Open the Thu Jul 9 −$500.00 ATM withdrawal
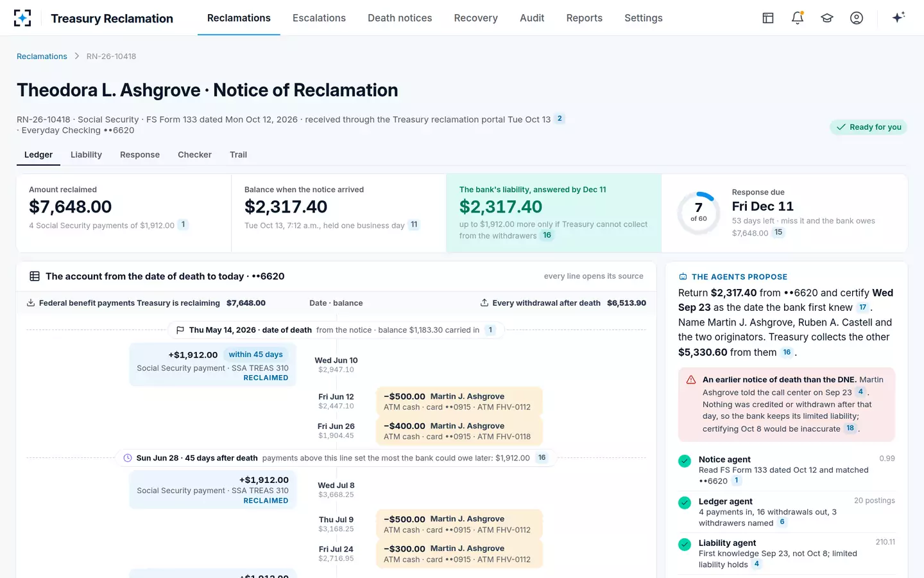 459,524
